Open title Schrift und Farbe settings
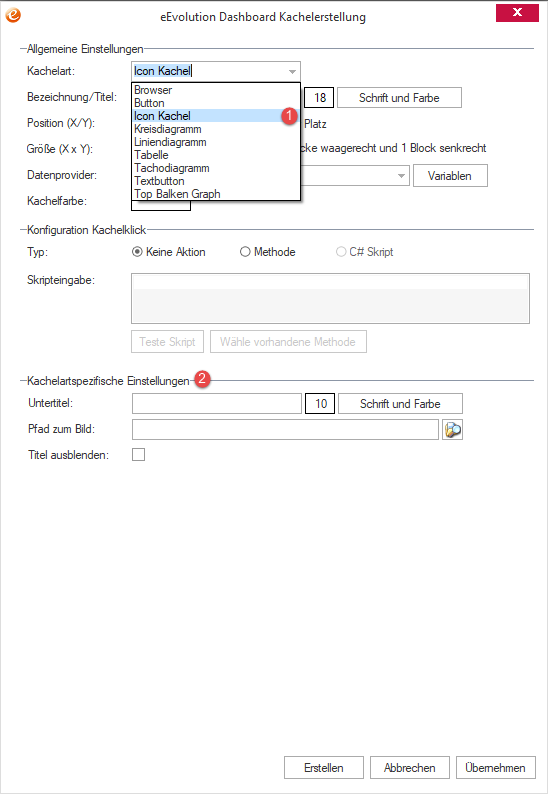548x794 pixels. (x=399, y=98)
